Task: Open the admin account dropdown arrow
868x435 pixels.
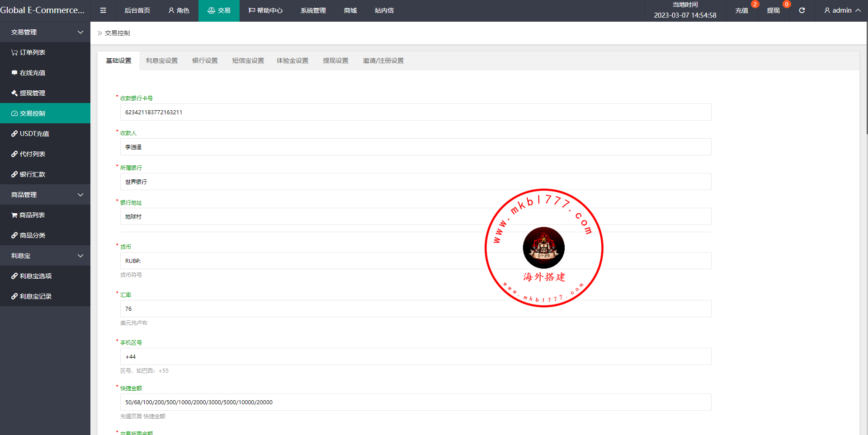Action: (858, 10)
